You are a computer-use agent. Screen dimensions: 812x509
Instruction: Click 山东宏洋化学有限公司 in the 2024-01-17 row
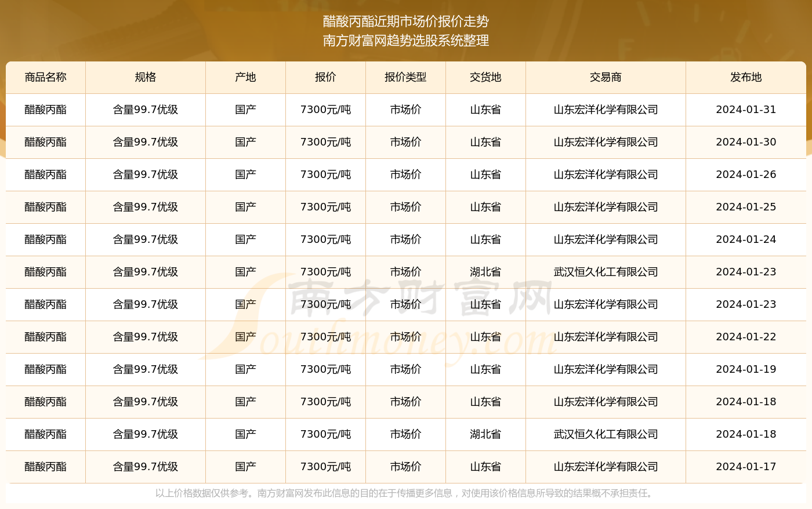(606, 467)
